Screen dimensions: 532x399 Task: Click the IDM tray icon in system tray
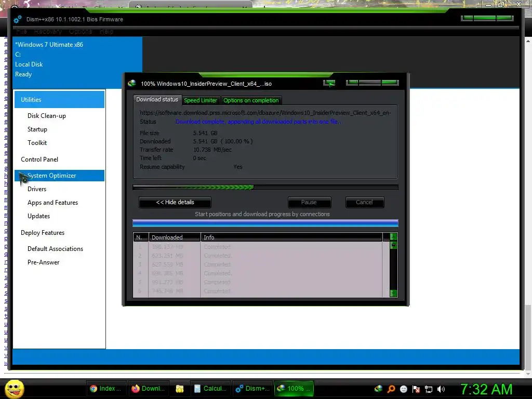click(x=378, y=389)
